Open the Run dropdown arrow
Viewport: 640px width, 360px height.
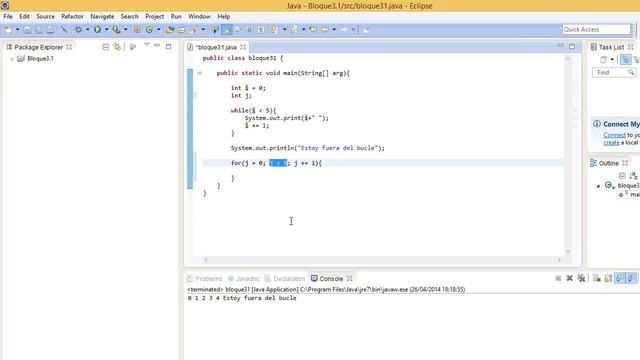click(x=106, y=29)
